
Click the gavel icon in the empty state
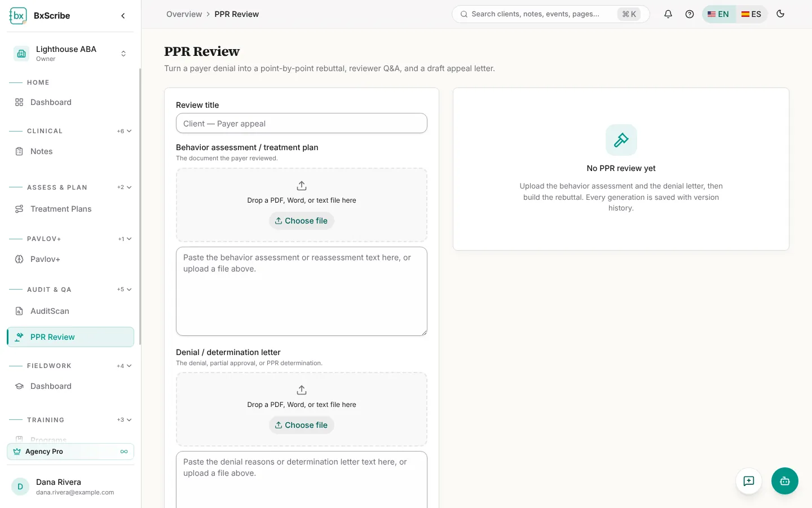click(x=621, y=140)
